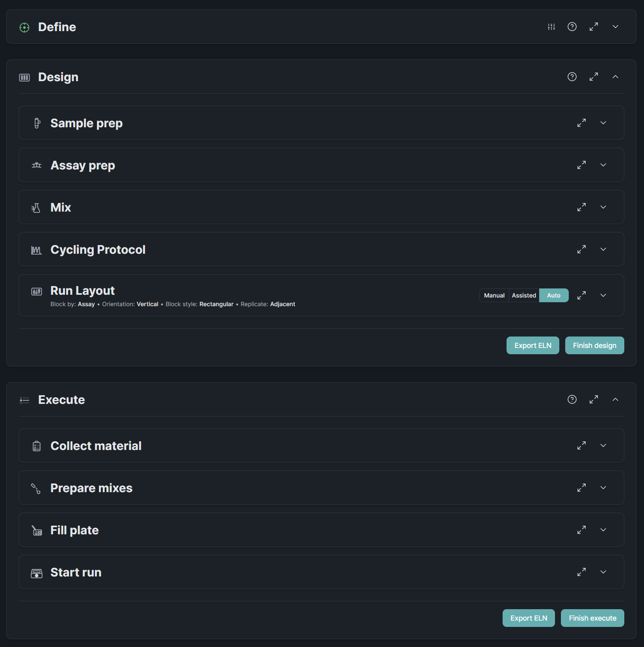This screenshot has width=644, height=647.
Task: Click the Sample prep test tube icon
Action: pyautogui.click(x=37, y=123)
